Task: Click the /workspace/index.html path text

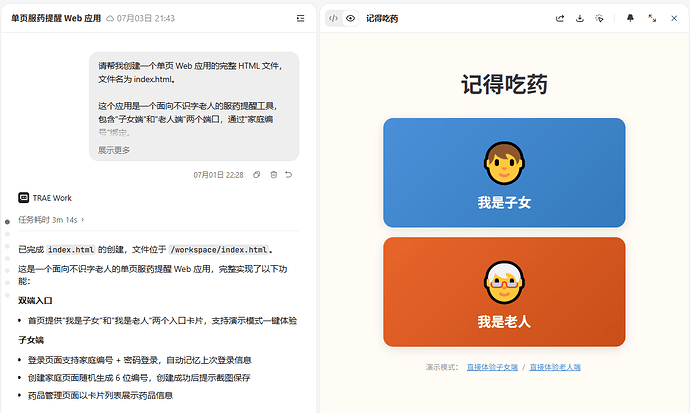Action: tap(219, 250)
